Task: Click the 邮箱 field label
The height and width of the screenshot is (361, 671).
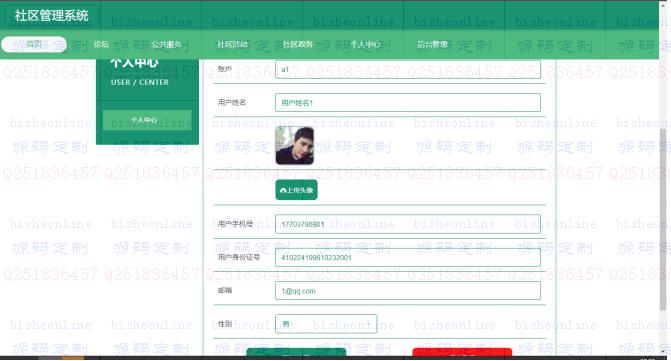Action: coord(225,290)
